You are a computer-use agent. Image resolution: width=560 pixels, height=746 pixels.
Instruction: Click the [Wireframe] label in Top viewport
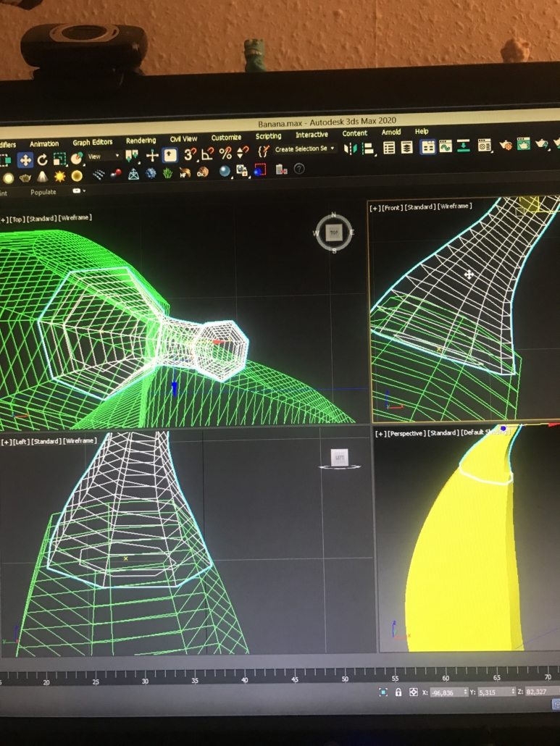coord(75,217)
